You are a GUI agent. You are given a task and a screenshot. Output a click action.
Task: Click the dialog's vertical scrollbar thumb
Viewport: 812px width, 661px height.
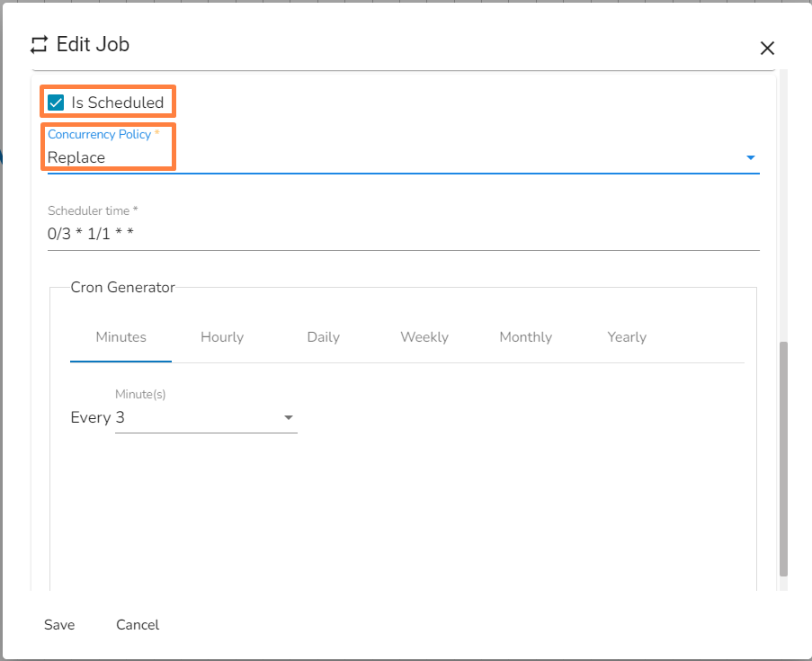click(x=783, y=459)
